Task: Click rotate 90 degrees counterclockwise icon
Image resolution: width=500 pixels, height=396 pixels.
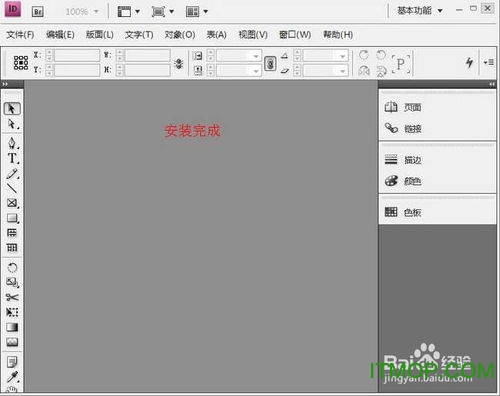Action: (381, 55)
